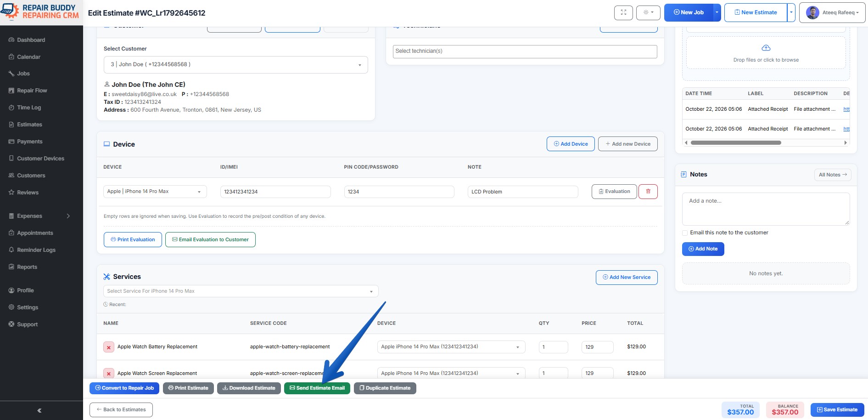Click Send Estimate Email button
The image size is (868, 420).
(317, 388)
